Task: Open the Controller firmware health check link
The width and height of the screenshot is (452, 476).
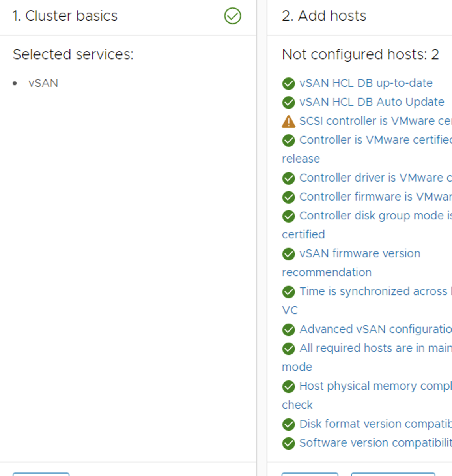Action: 375,197
